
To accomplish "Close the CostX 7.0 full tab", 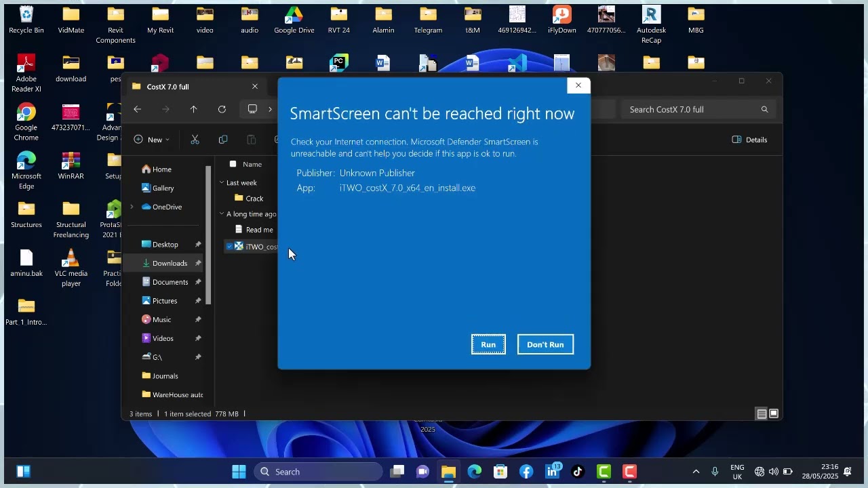I will coord(255,87).
